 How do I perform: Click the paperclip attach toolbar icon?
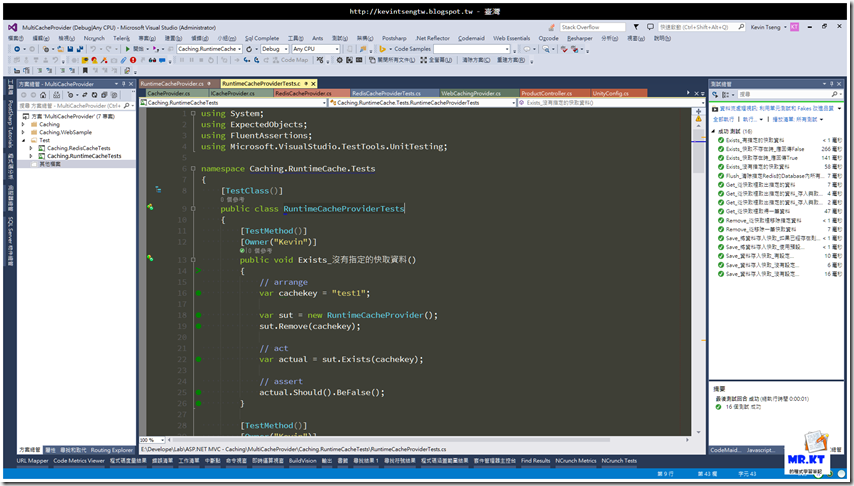click(x=124, y=60)
